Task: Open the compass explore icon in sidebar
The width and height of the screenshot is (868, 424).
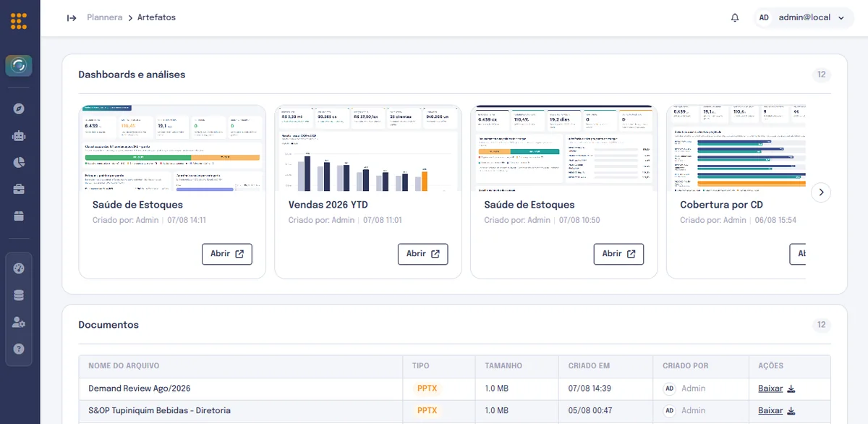Action: click(19, 109)
